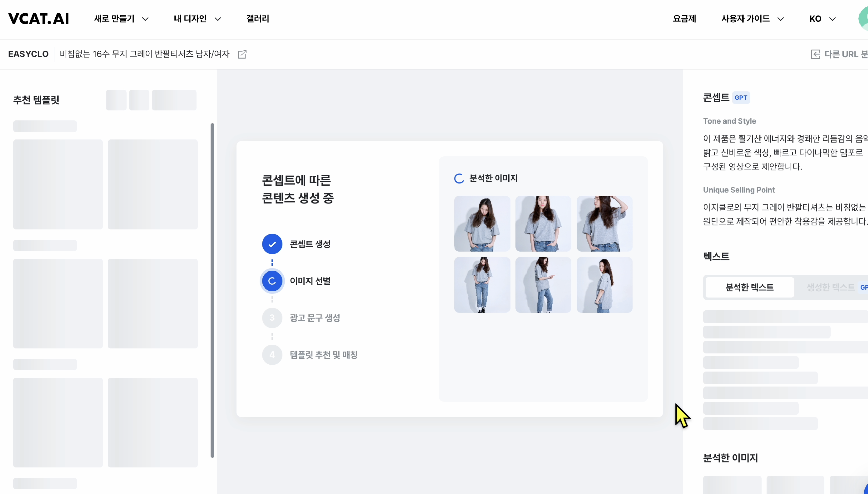Viewport: 868px width, 494px height.
Task: Select the top-middle analyzed image thumbnail
Action: [x=543, y=224]
